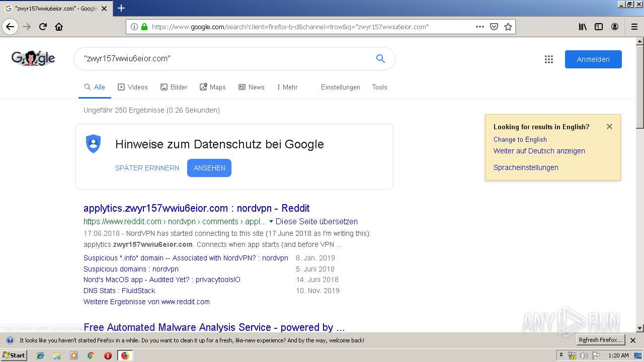This screenshot has height=362, width=644.
Task: Open Suspicious domains : nordvpn sublink
Action: 131,269
